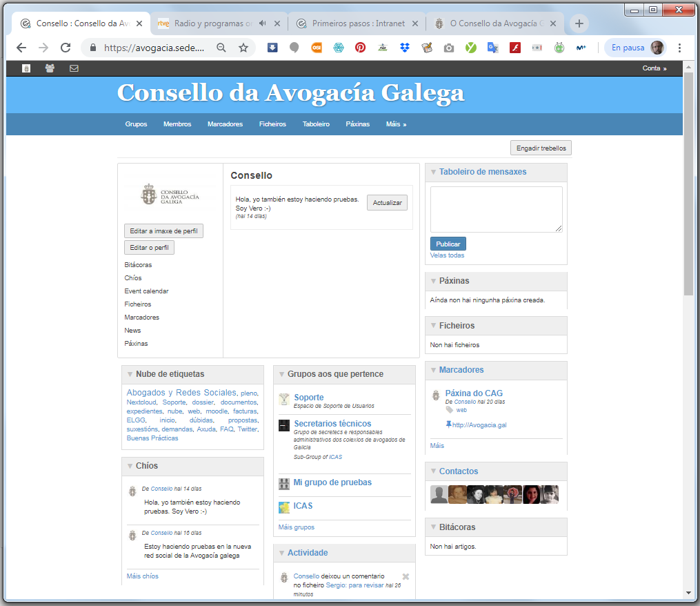The width and height of the screenshot is (700, 606).
Task: Open the Secretarios técnicos group link
Action: [x=332, y=424]
